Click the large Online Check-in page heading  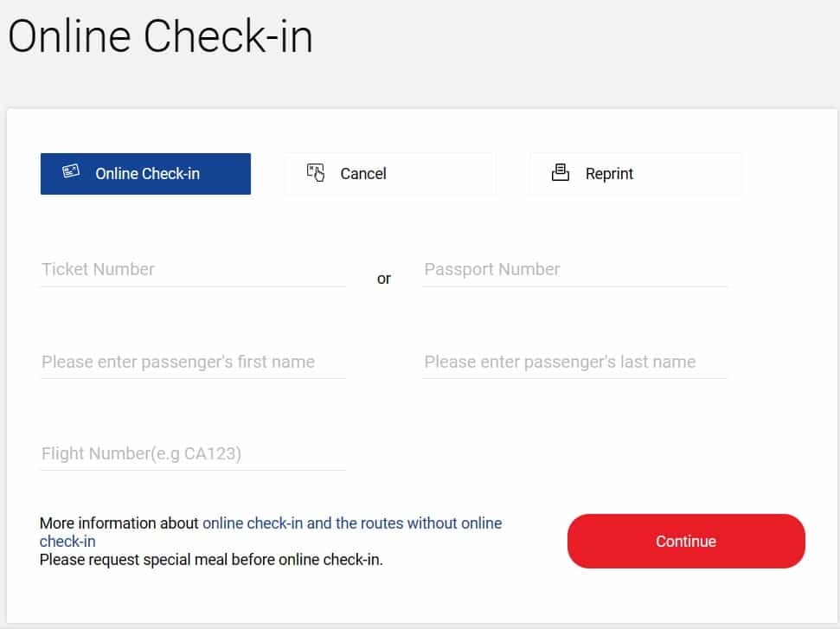click(160, 36)
